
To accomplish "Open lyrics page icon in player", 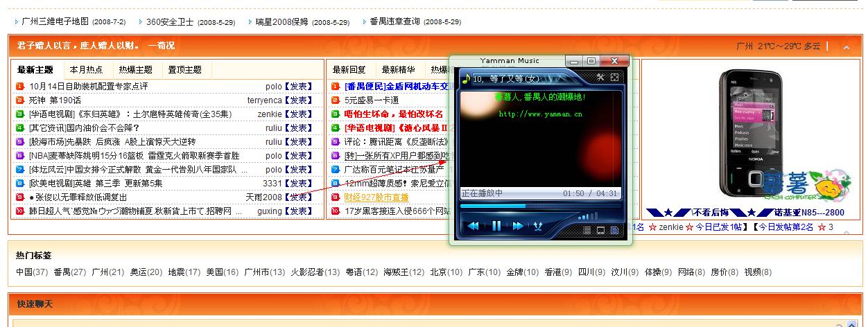I will tap(614, 230).
